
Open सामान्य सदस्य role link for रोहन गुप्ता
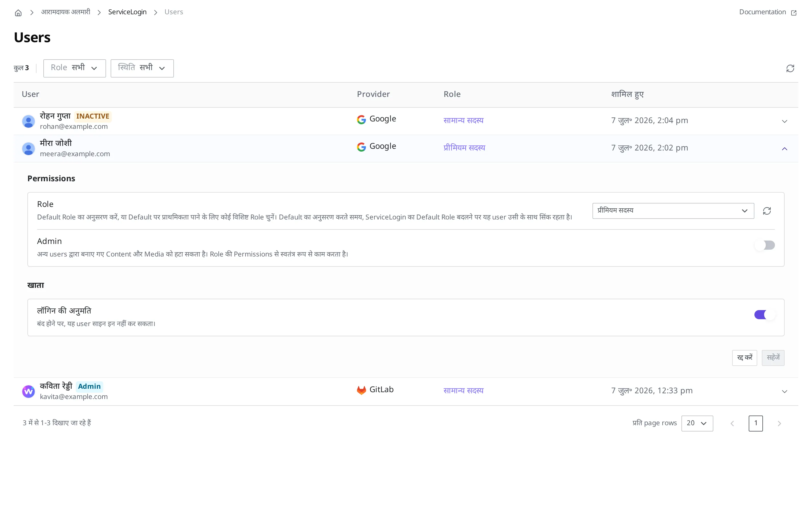pos(463,120)
